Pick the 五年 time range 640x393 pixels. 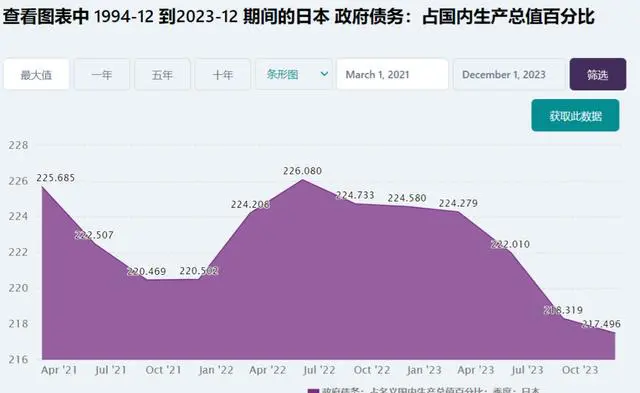162,74
